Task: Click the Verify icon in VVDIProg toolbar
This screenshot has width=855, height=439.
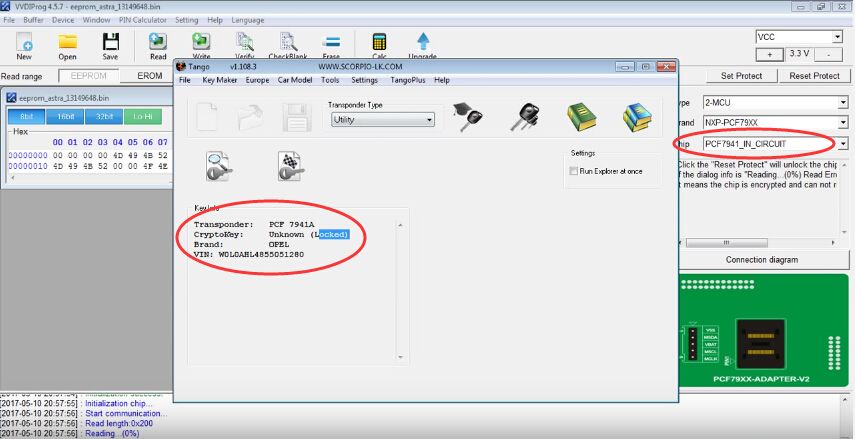Action: [244, 42]
